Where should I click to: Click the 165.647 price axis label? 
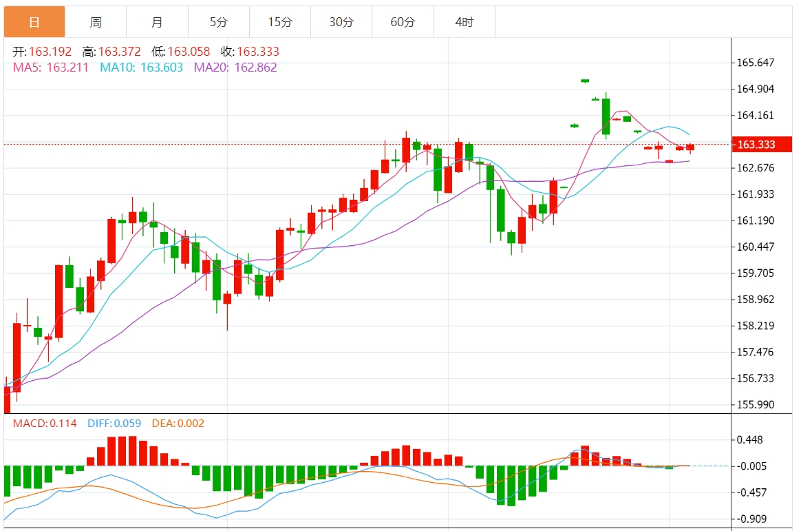pos(756,63)
